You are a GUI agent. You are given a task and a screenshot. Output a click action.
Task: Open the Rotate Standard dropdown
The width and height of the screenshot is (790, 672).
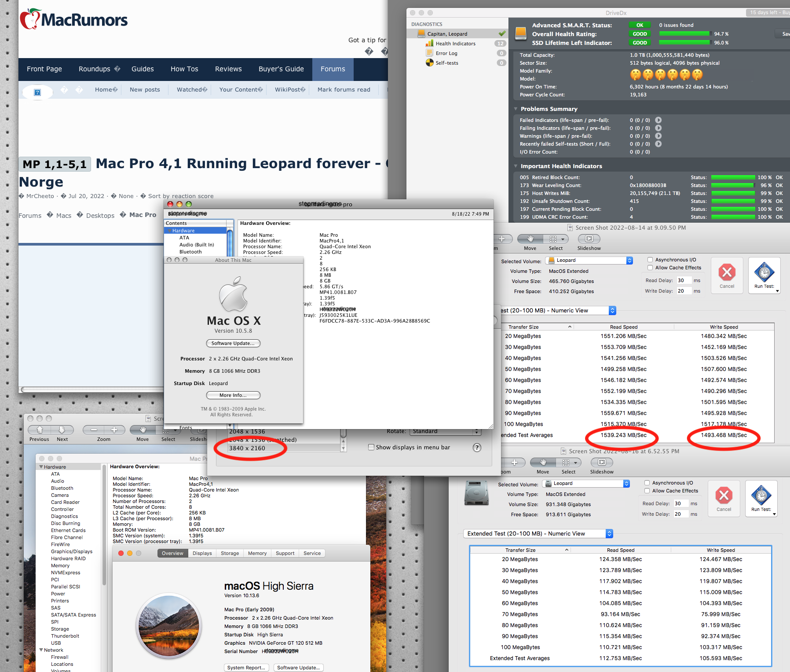point(445,431)
